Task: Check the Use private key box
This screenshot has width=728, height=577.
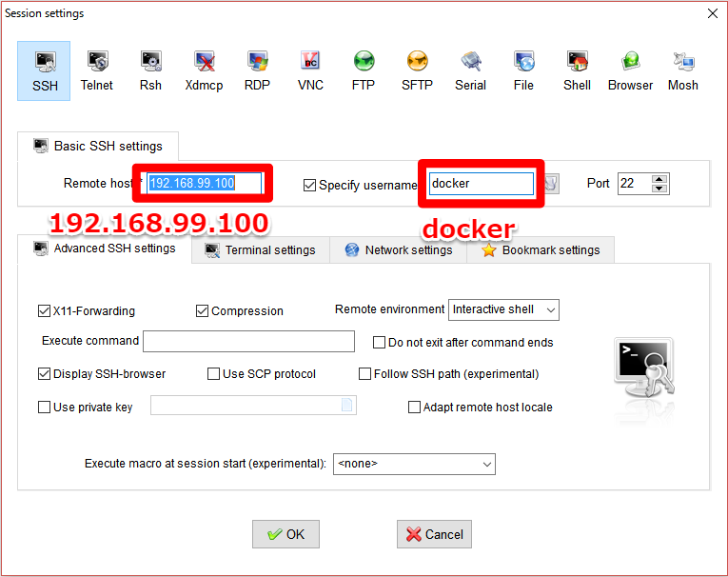Action: (x=44, y=408)
